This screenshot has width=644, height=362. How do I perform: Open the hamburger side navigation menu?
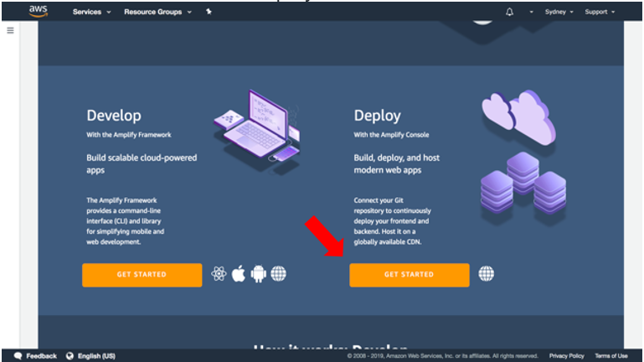coord(10,30)
